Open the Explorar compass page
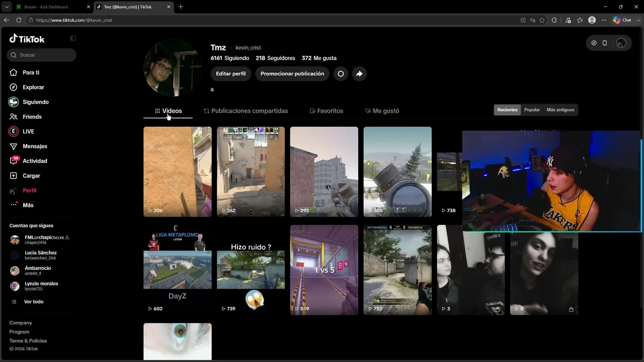The width and height of the screenshot is (644, 362). click(x=33, y=87)
